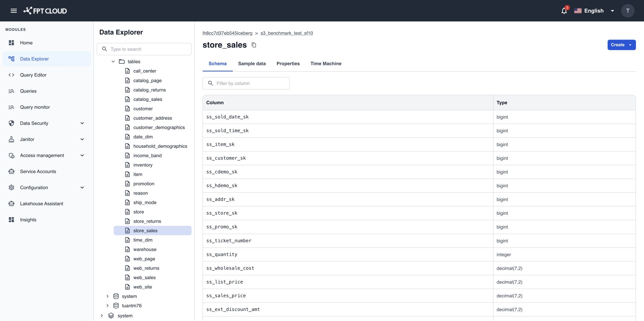Expand the tuantm76 schema node
644x321 pixels.
107,306
